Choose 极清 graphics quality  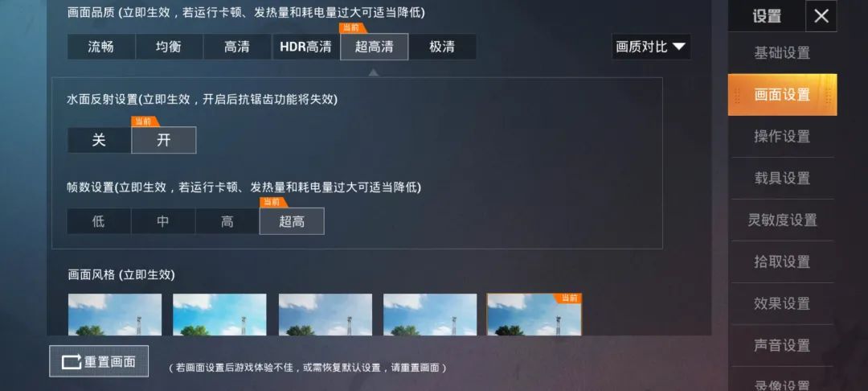pos(442,47)
